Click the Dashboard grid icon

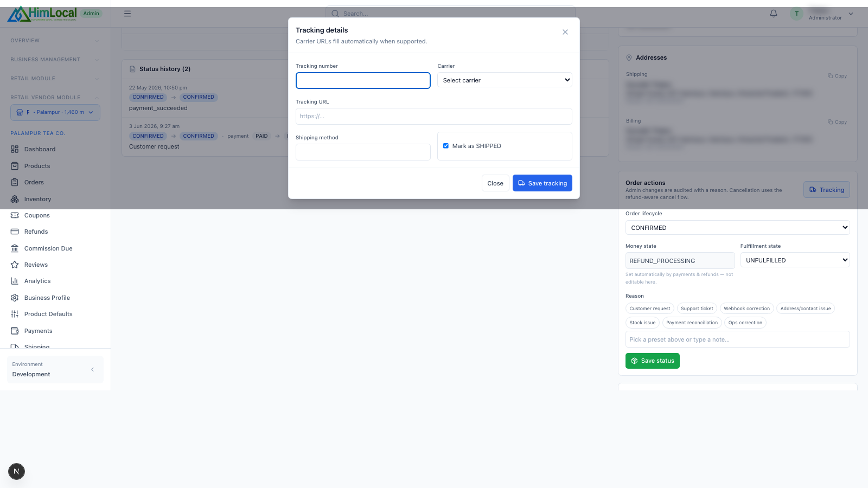pyautogui.click(x=15, y=149)
